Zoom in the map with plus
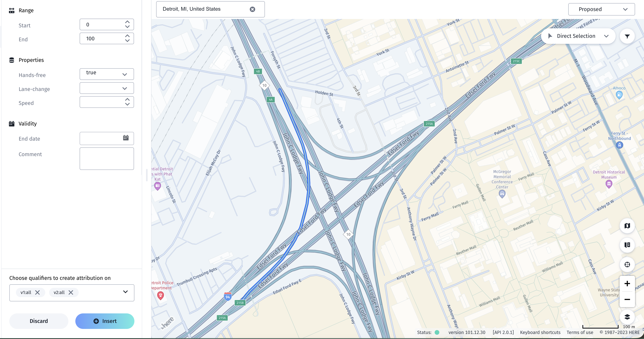Image resolution: width=644 pixels, height=339 pixels. [627, 284]
